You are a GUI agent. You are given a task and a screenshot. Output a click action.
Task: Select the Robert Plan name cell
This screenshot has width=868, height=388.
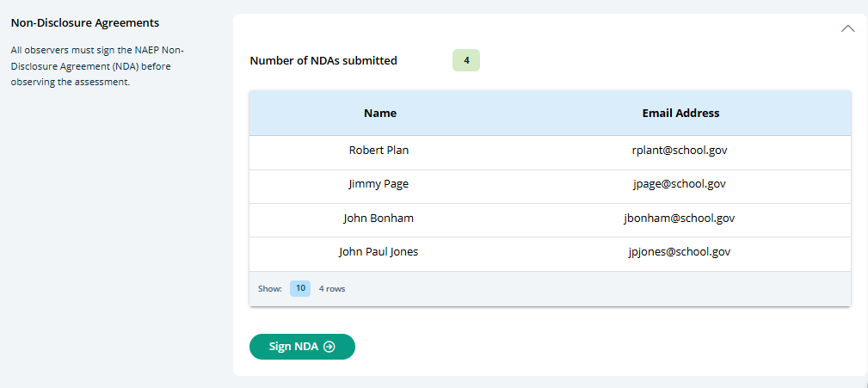[379, 150]
